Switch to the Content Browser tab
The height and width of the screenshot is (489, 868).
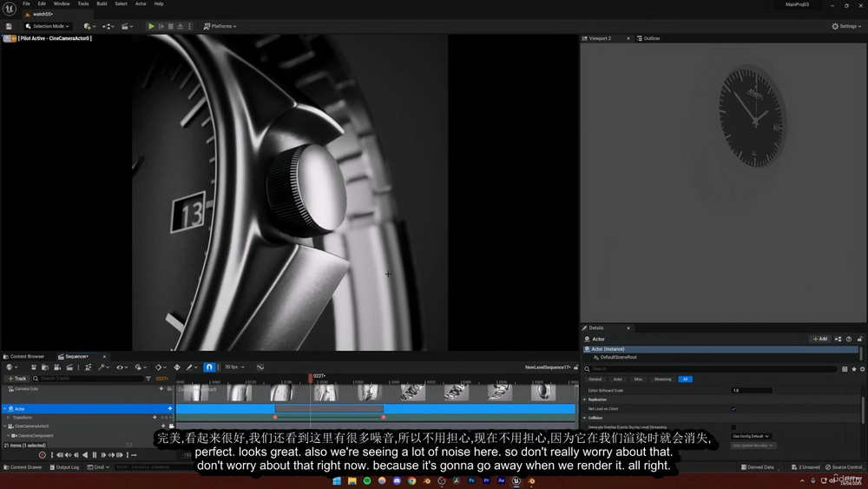pyautogui.click(x=23, y=357)
